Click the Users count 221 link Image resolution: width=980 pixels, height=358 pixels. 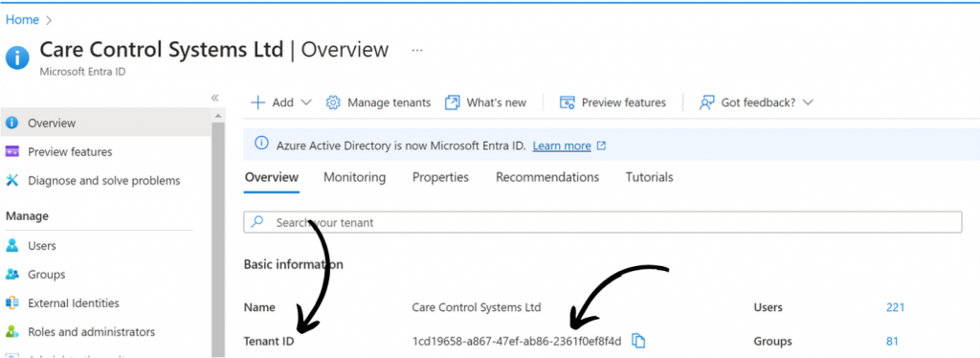[895, 307]
